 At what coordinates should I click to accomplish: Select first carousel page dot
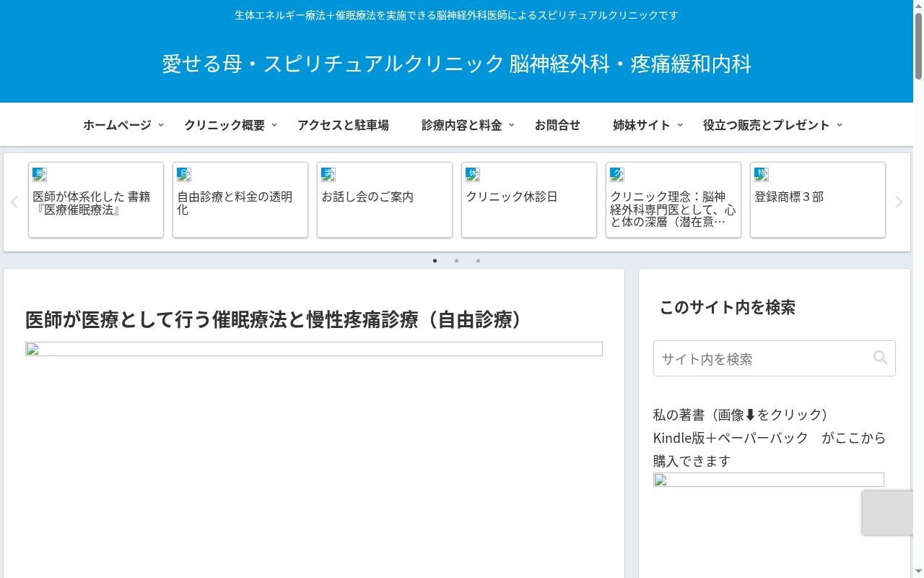point(435,261)
